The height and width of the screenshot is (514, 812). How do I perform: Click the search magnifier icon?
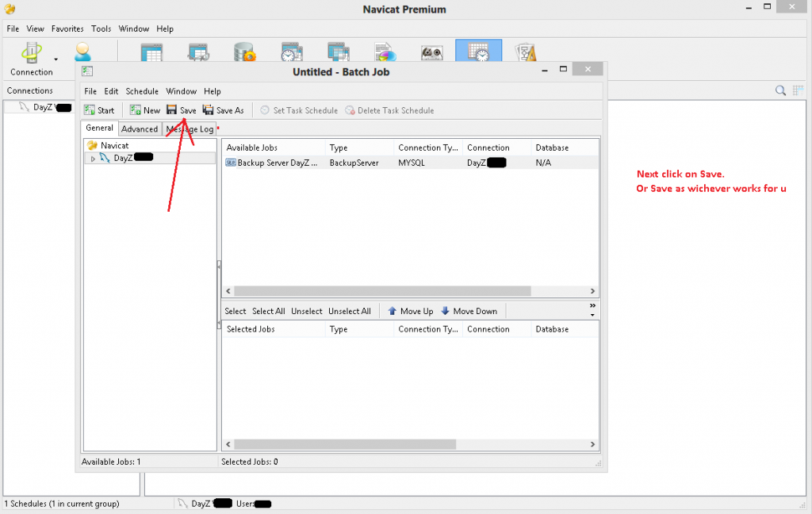point(781,90)
